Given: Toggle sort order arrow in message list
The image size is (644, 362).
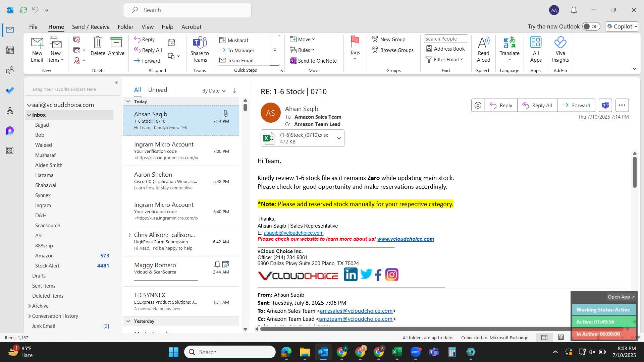Looking at the screenshot, I should tap(234, 90).
